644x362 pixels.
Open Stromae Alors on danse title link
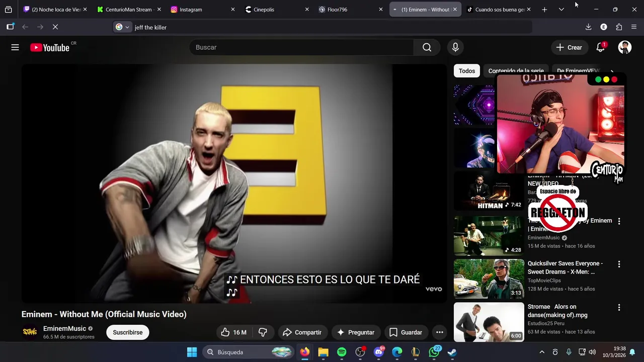(x=557, y=311)
